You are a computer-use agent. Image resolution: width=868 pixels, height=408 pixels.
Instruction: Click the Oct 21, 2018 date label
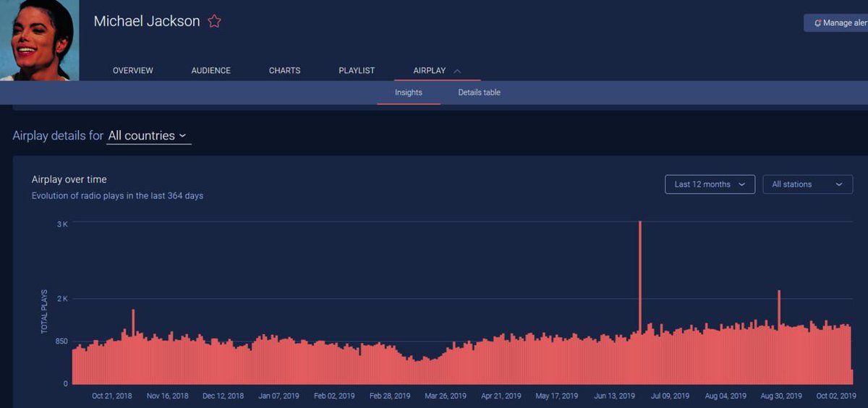111,396
